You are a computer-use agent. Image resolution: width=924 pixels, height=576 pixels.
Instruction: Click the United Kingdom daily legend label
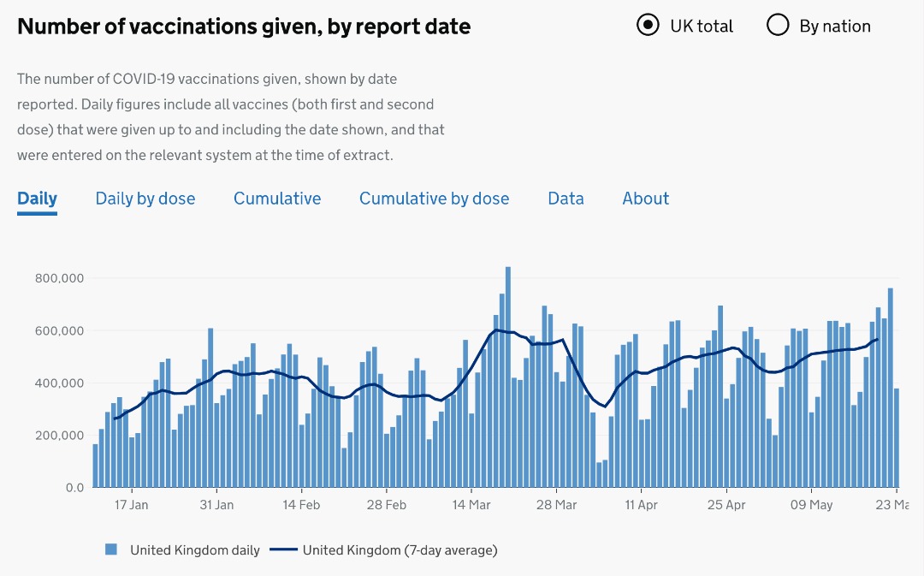tap(195, 550)
